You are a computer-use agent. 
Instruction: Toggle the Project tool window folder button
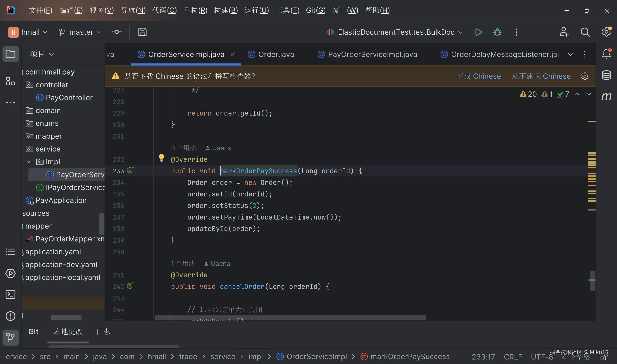[x=10, y=54]
